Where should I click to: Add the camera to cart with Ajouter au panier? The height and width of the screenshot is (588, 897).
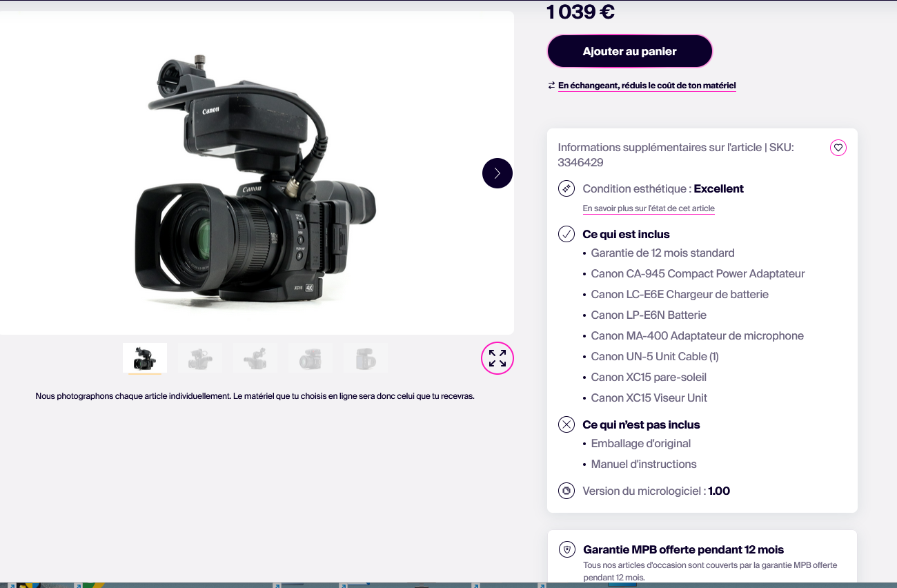629,51
